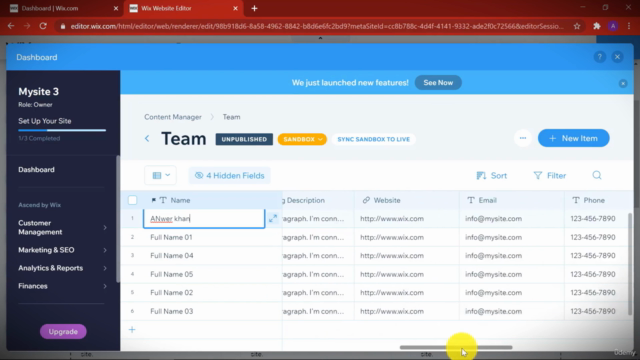Image resolution: width=640 pixels, height=360 pixels.
Task: Click Sync Sandbox to Live
Action: [x=373, y=139]
